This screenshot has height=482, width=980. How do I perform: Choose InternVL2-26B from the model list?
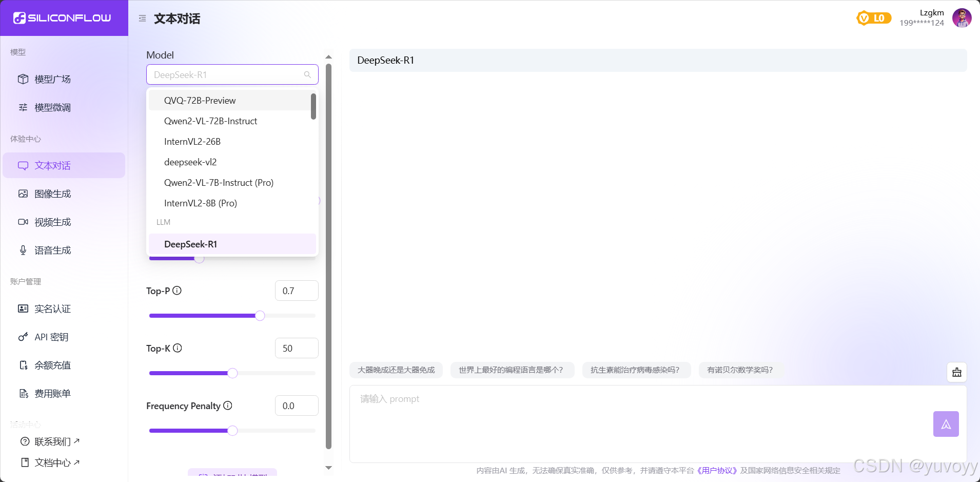[232, 141]
